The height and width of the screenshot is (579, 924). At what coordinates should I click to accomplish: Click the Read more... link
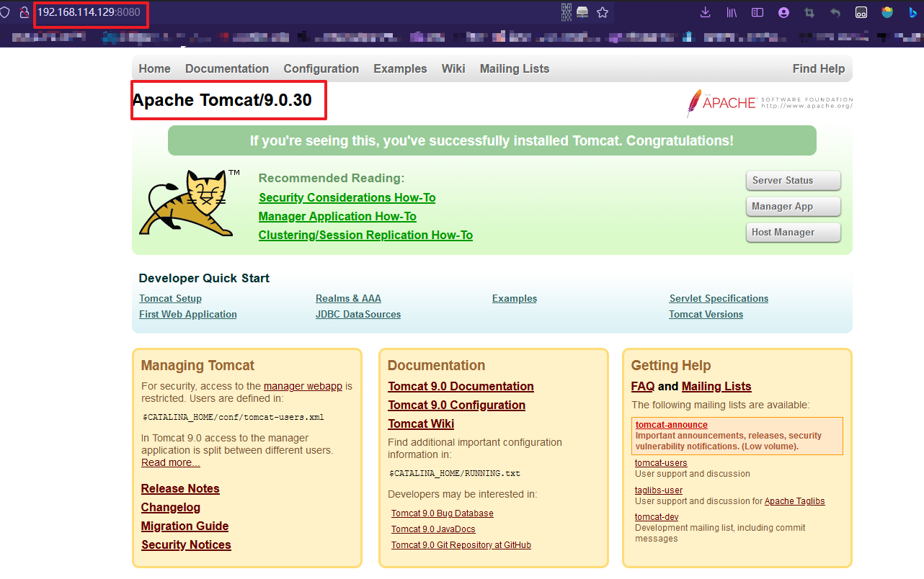[171, 462]
